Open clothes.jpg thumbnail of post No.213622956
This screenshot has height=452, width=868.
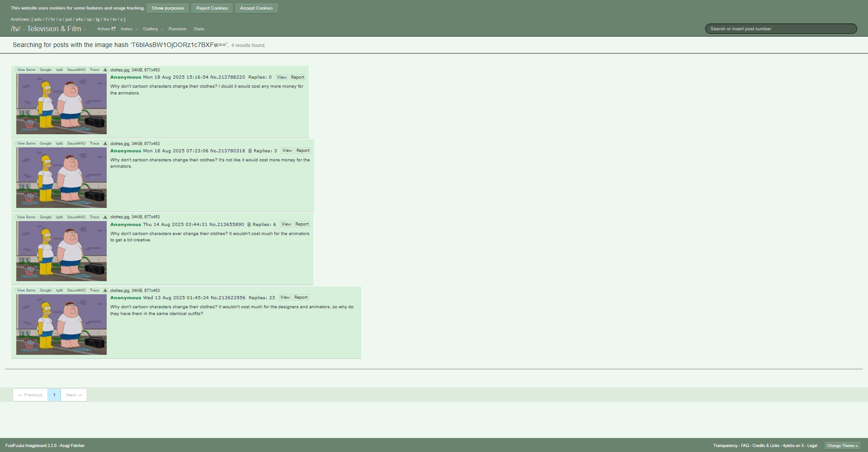tap(61, 325)
